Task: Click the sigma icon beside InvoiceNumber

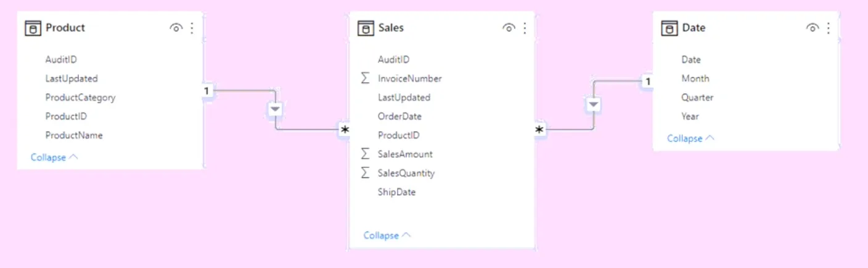Action: click(366, 78)
